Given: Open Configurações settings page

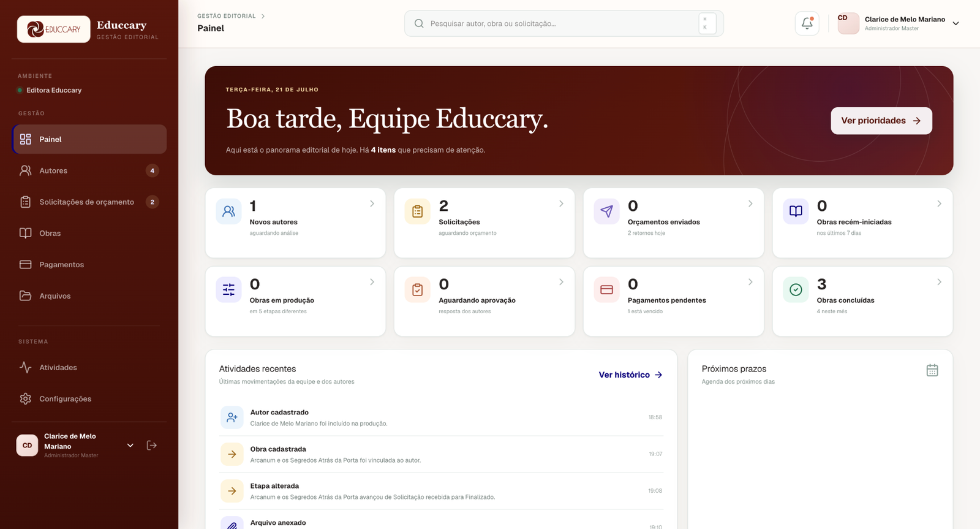Looking at the screenshot, I should point(89,398).
